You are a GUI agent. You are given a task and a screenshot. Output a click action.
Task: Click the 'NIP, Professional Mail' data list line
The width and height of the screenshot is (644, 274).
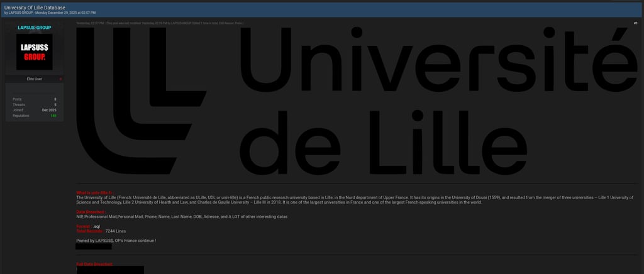(x=182, y=217)
